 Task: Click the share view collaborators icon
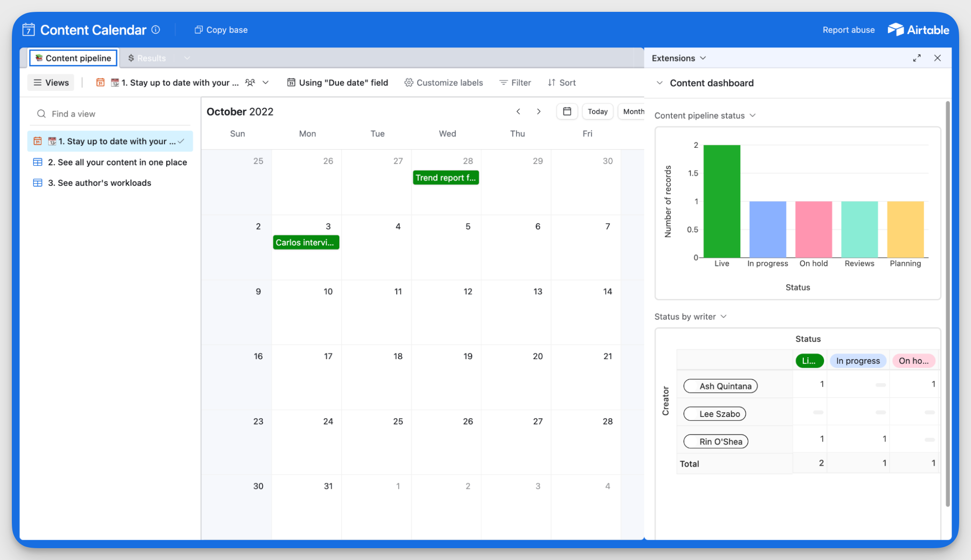point(250,82)
